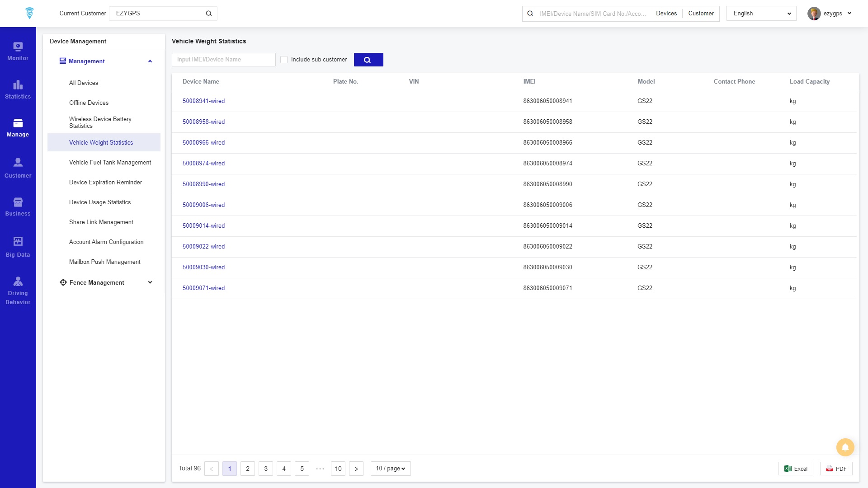Open the Big Data sidebar section

(x=18, y=247)
